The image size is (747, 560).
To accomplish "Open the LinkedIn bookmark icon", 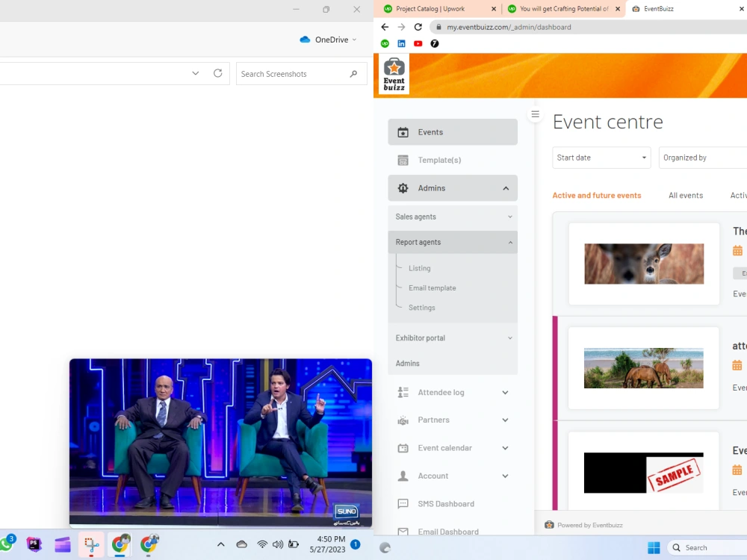I will [x=402, y=43].
